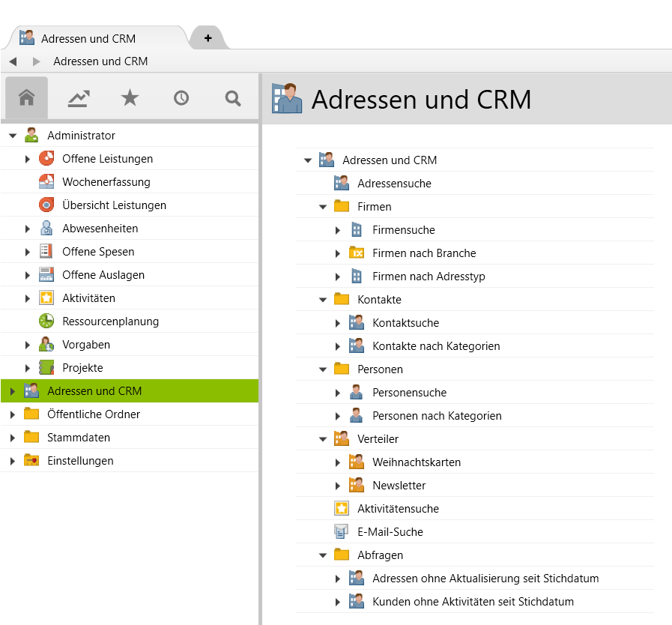Click the E-Mail-Suche envelope icon
672x625 pixels.
pos(342,531)
